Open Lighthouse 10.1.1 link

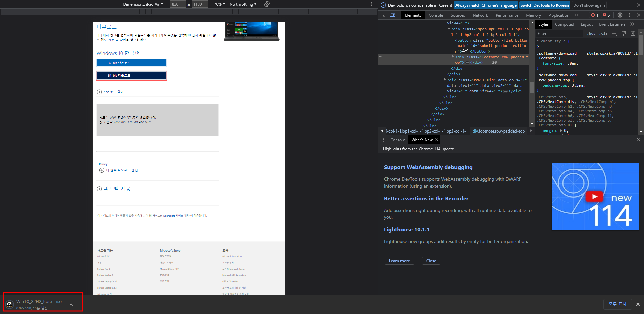coord(407,229)
